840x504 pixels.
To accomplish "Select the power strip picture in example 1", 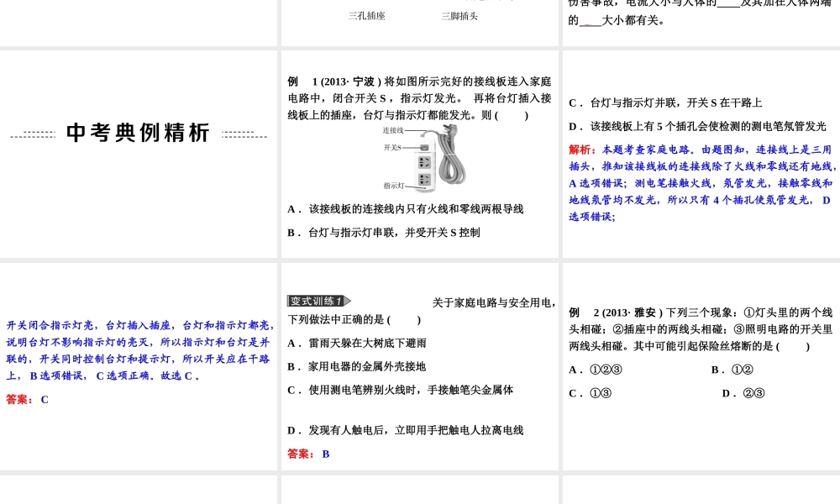I will tap(439, 157).
